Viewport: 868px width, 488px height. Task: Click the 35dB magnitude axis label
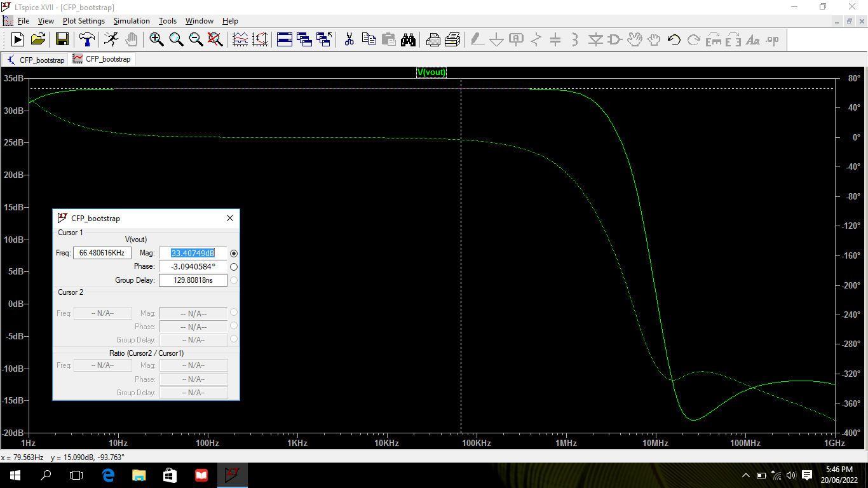(14, 78)
